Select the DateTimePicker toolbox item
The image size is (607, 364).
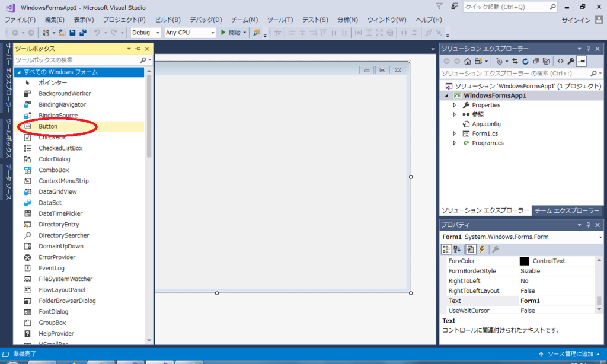(x=60, y=213)
